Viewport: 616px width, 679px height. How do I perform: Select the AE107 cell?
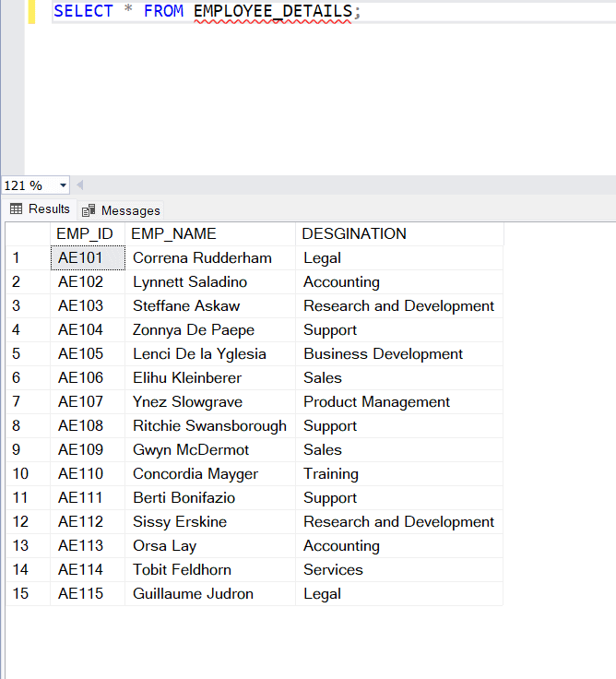pyautogui.click(x=88, y=402)
